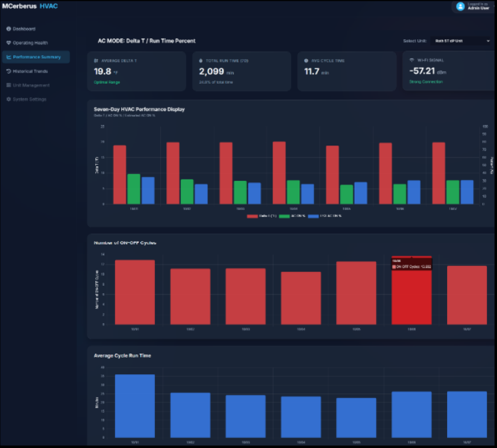Click the 10/07 bar in Average Cycle Run Time chart
The height and width of the screenshot is (448, 497).
point(467,415)
